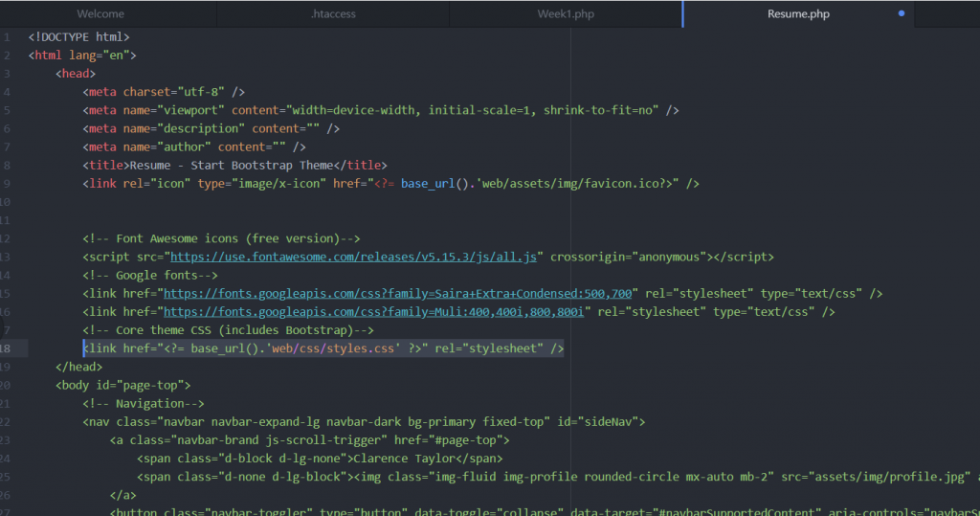
Task: Click line number 22 in the gutter
Action: coord(6,421)
